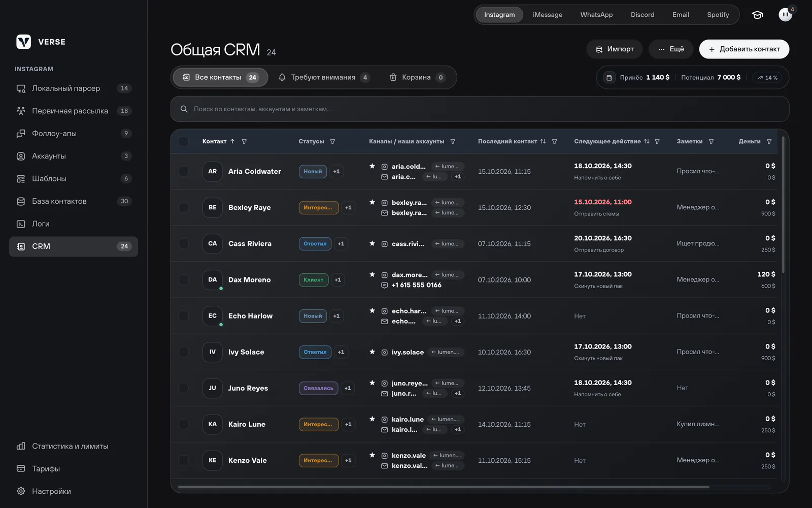Viewport: 812px width, 508px height.
Task: Open the Статусы column filter
Action: (333, 142)
